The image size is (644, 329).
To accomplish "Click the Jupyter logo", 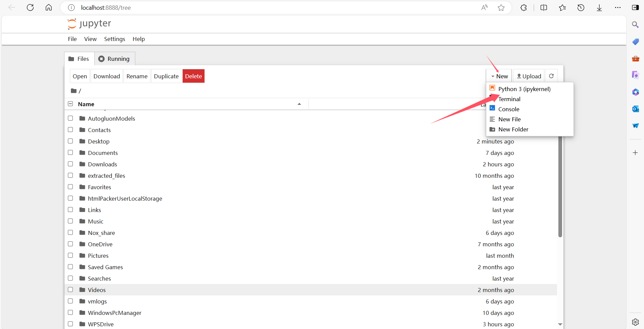I will pos(89,24).
